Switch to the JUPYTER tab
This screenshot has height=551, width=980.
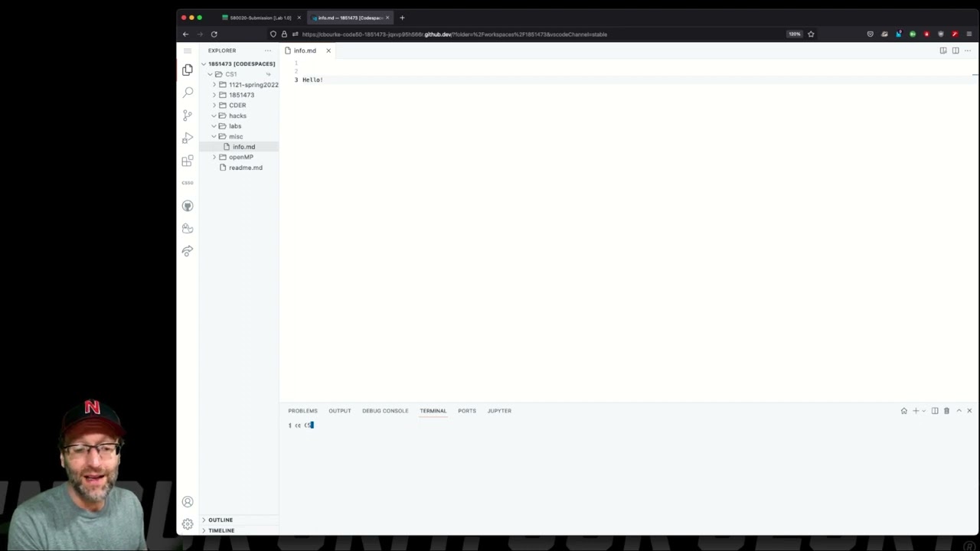pos(499,411)
